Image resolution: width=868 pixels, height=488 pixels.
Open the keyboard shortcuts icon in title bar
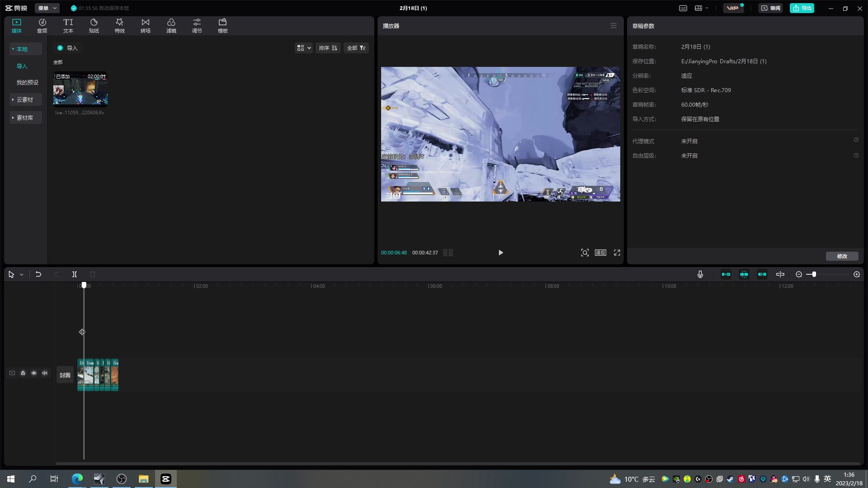(683, 8)
